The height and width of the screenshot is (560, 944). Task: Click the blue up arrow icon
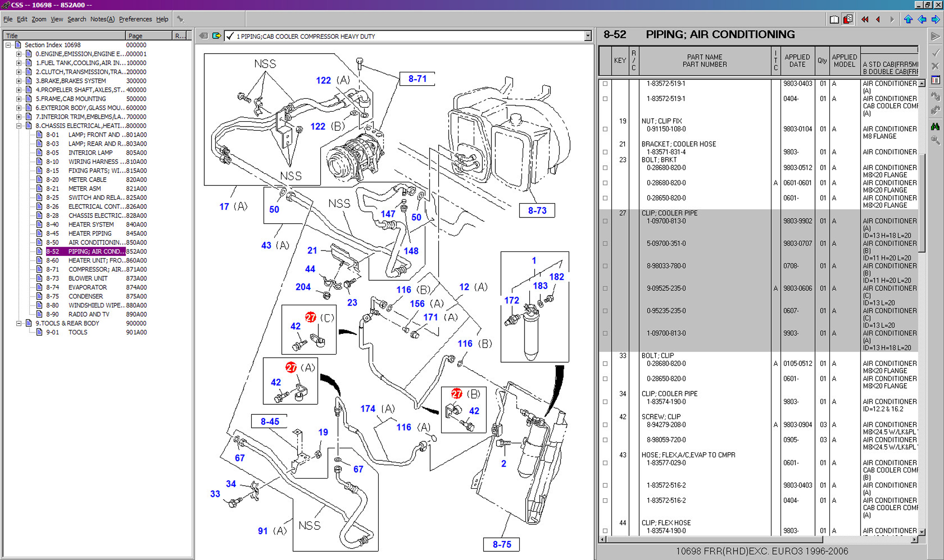coord(908,19)
